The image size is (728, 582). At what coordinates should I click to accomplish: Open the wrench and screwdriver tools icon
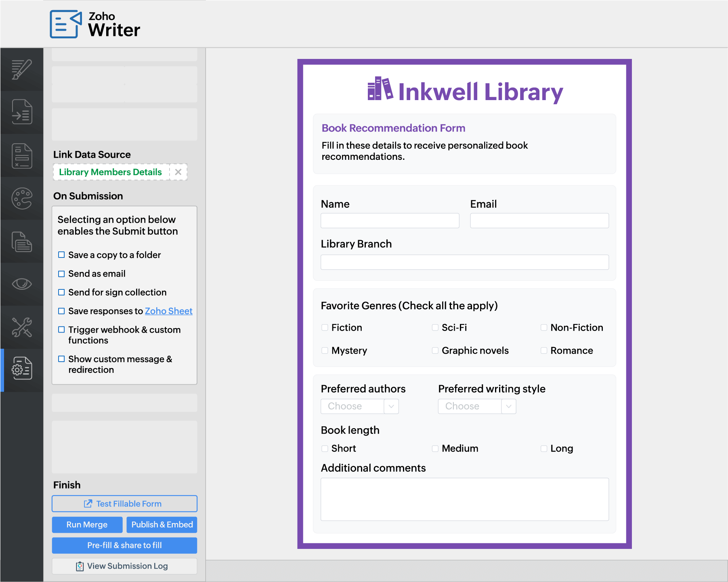pos(22,327)
